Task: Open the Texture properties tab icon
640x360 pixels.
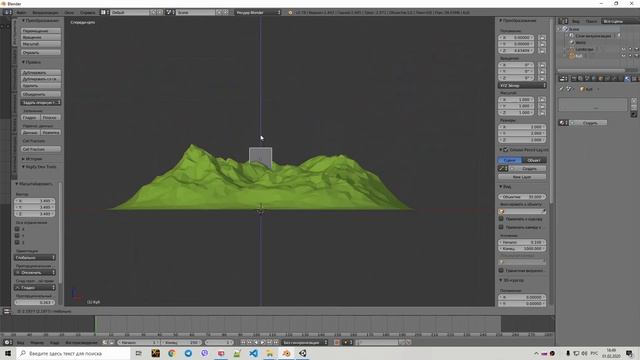Action: point(635,78)
